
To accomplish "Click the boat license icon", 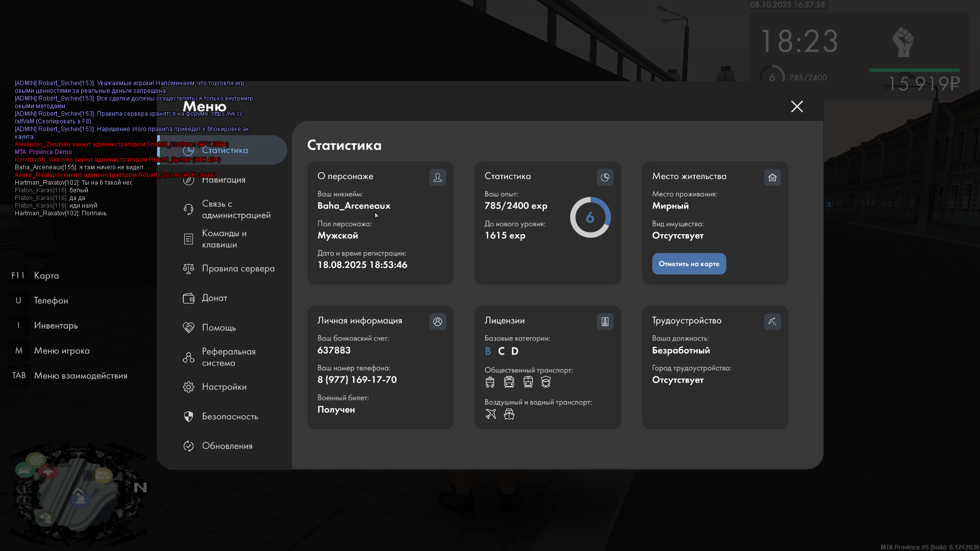I will pyautogui.click(x=509, y=414).
